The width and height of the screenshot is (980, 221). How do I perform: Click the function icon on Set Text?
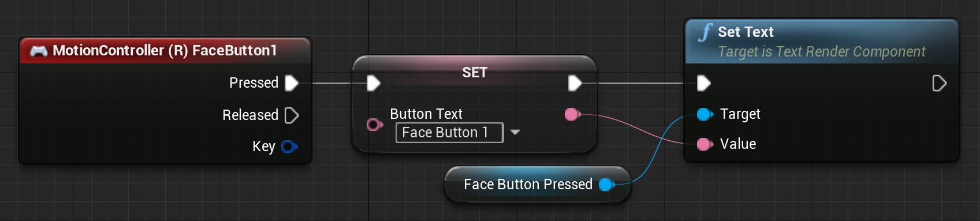705,32
